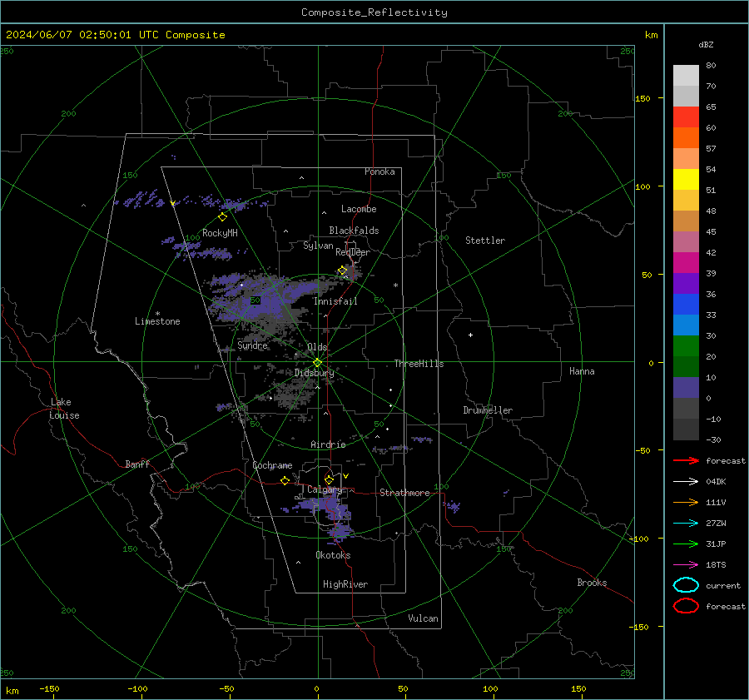This screenshot has height=700, width=749.
Task: Click the Calgary label
Action: pyautogui.click(x=325, y=489)
